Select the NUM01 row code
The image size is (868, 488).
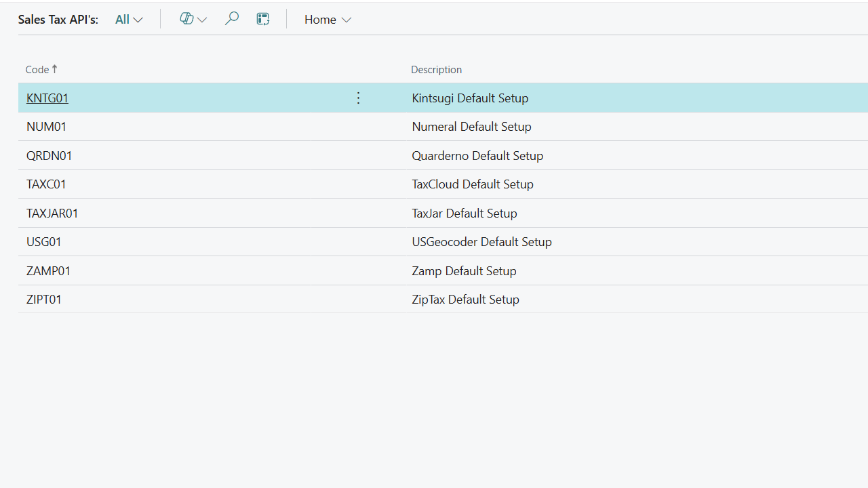click(x=46, y=127)
